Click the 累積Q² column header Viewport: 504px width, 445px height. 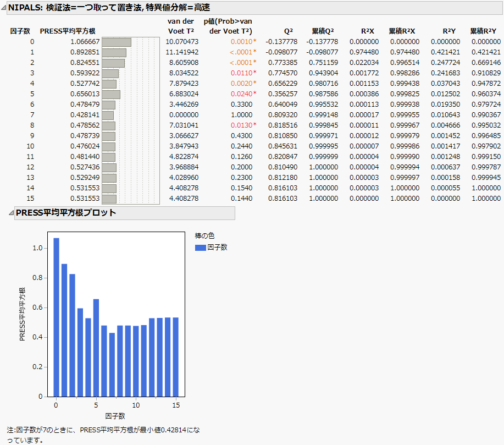(x=323, y=31)
